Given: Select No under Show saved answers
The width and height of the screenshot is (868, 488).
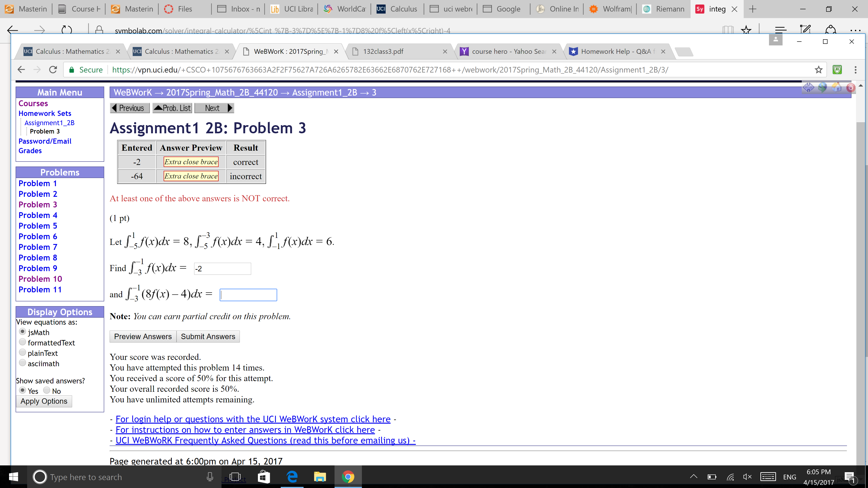Looking at the screenshot, I should coord(47,390).
